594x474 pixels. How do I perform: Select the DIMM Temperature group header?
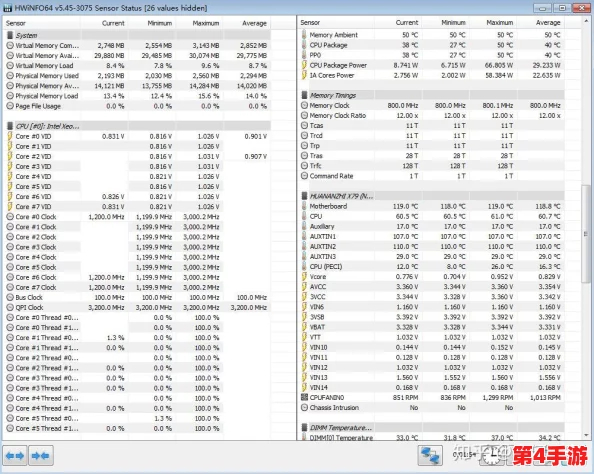[432, 428]
